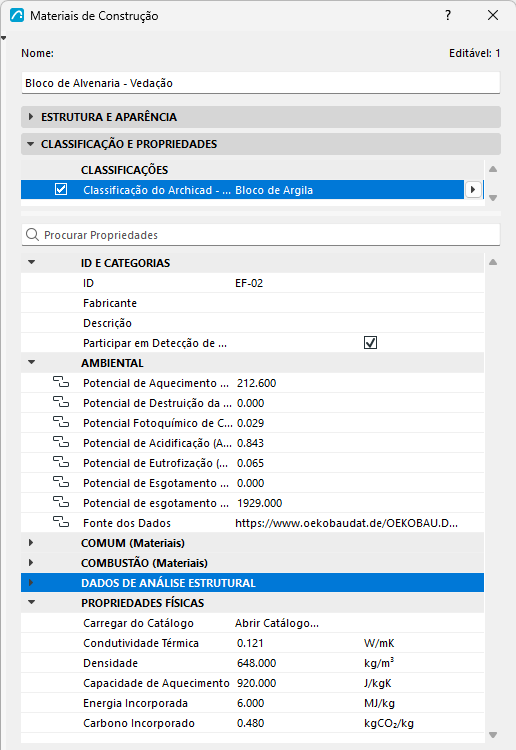This screenshot has height=750, width=516.
Task: Click the scroll up arrow of classifications list
Action: point(493,169)
